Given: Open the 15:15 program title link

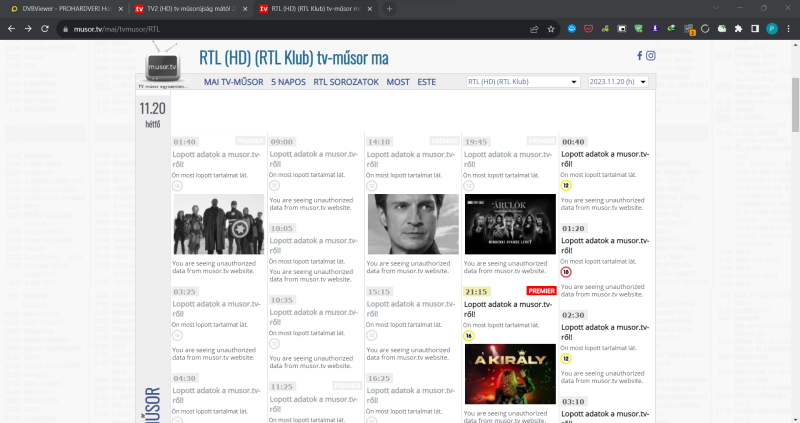Looking at the screenshot, I should click(411, 309).
